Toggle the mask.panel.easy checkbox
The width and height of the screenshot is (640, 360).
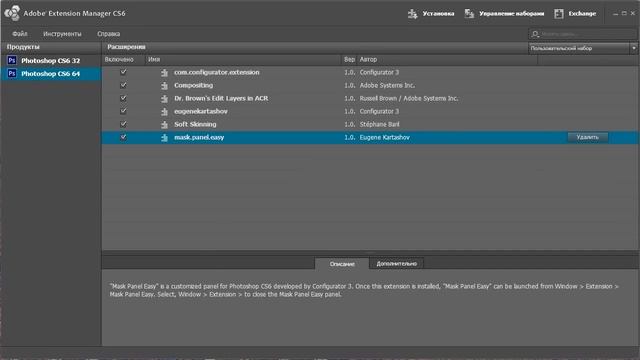[x=123, y=137]
